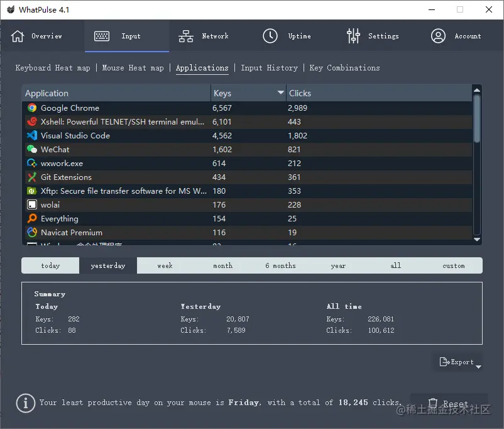Screen dimensions: 504x429
Task: Click the Google Chrome app icon
Action: pos(32,108)
